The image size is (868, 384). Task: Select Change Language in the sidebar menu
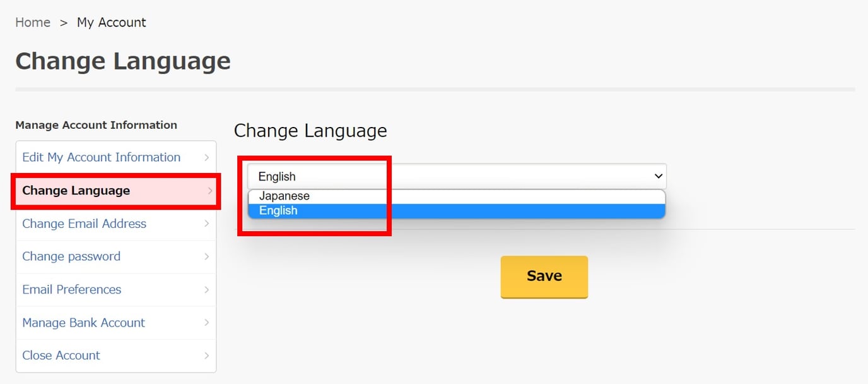pos(78,190)
